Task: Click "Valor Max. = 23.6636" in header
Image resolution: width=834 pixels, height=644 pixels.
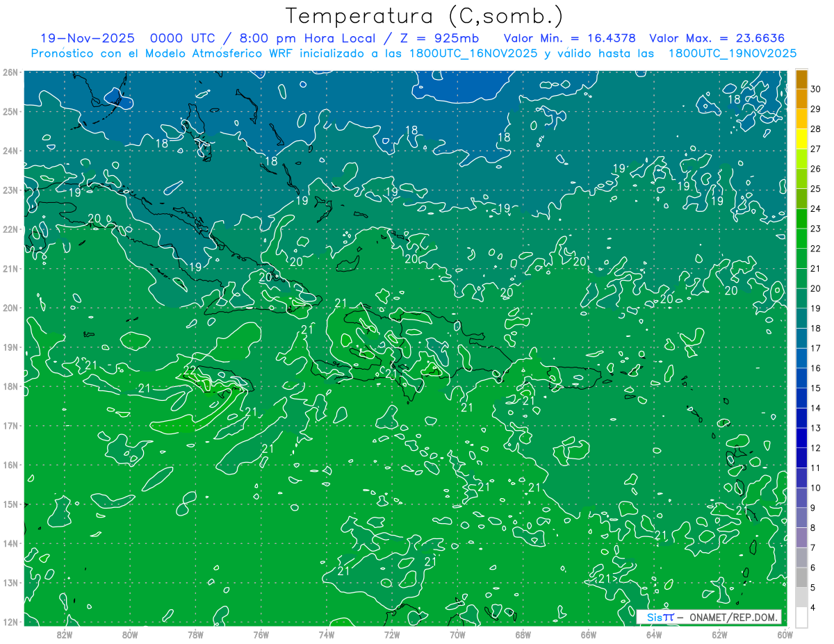Action: [x=718, y=38]
